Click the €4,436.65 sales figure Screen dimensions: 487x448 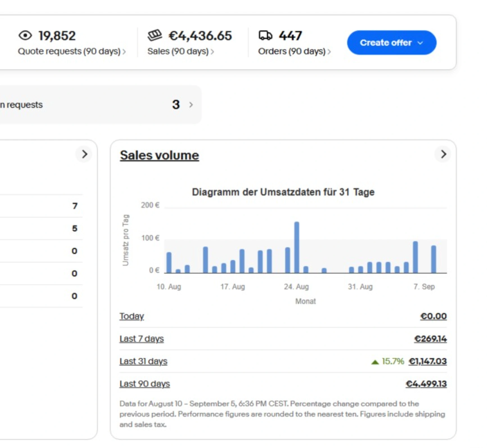click(x=200, y=36)
